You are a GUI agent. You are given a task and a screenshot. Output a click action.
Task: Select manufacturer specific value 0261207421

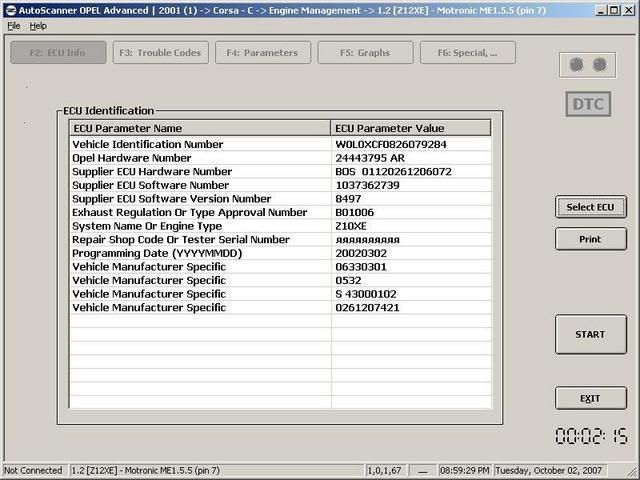tap(367, 308)
